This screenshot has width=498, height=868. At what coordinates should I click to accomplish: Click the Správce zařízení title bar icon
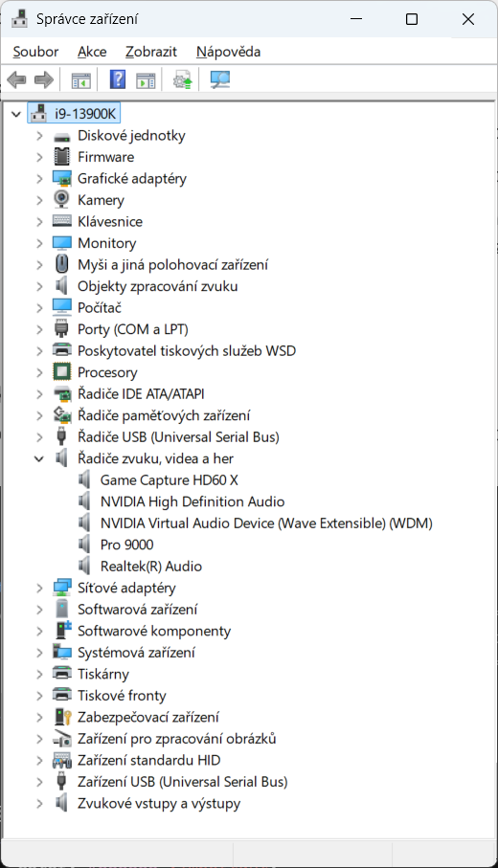pos(20,19)
